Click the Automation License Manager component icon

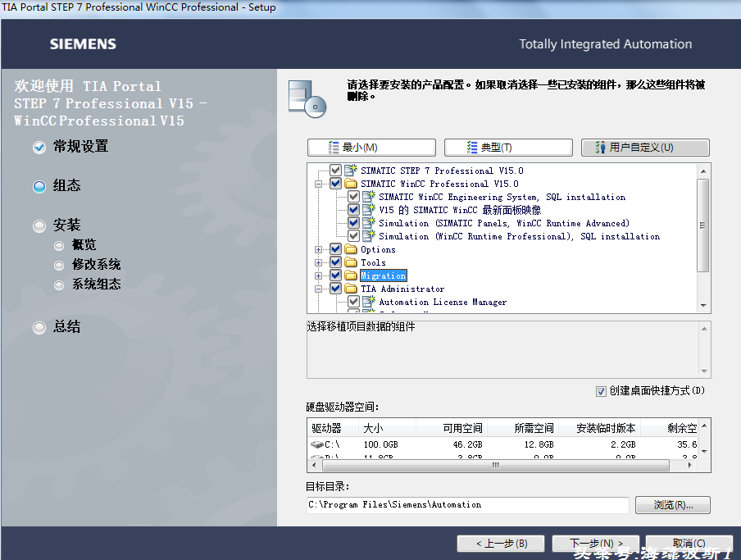click(369, 303)
